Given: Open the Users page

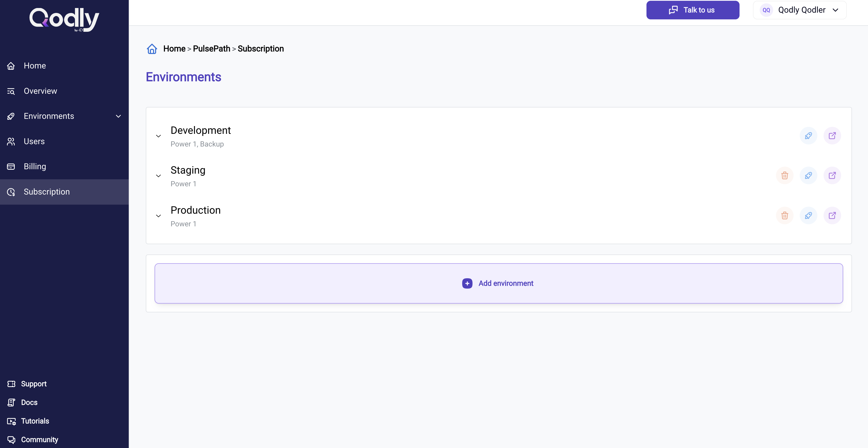Looking at the screenshot, I should 64,142.
